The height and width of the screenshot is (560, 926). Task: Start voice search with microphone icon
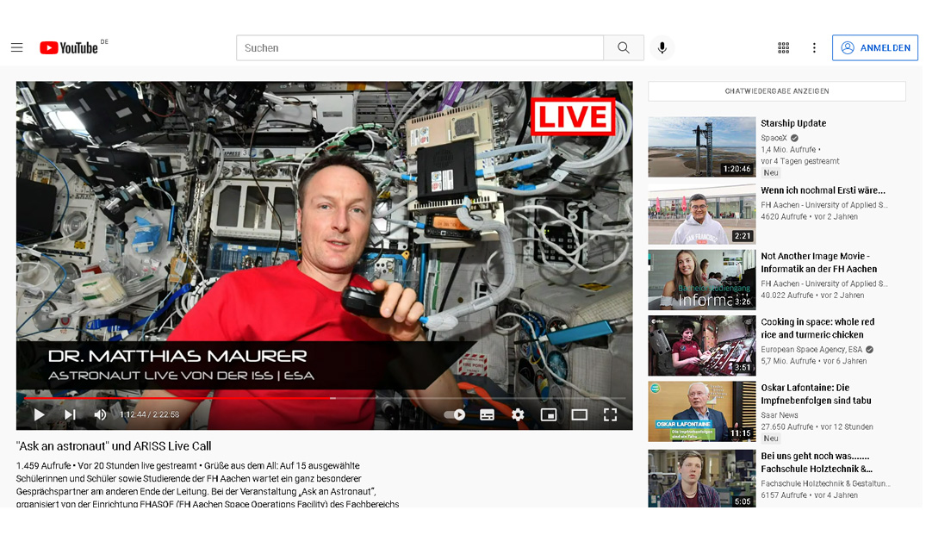coord(662,48)
